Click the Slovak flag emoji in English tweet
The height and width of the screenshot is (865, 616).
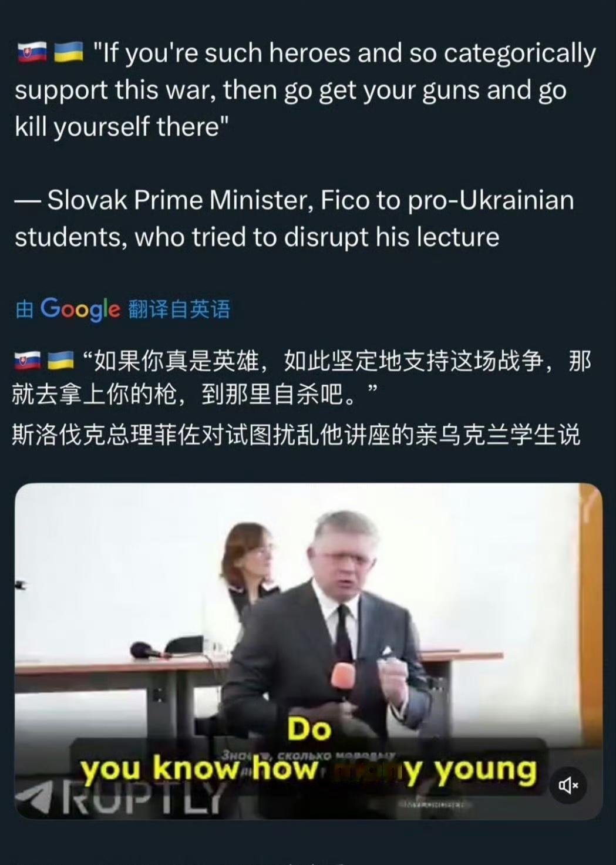click(31, 54)
